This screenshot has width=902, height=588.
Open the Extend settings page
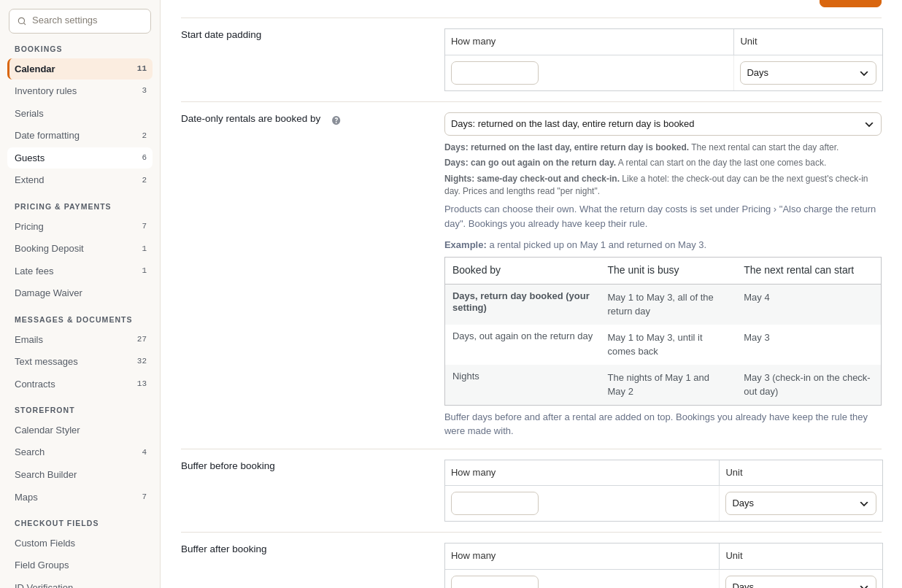80,179
